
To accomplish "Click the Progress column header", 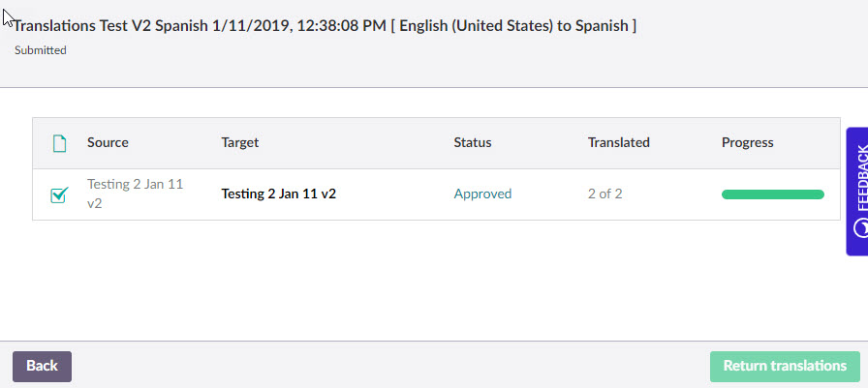I will pos(747,142).
